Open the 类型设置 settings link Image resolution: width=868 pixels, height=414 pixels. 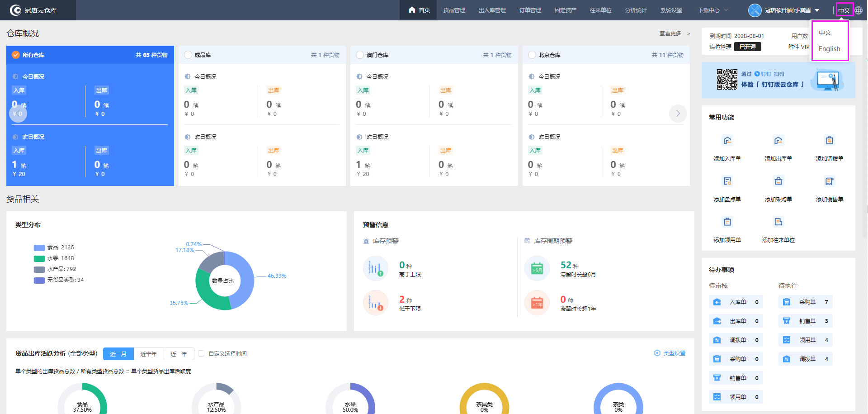pos(670,353)
